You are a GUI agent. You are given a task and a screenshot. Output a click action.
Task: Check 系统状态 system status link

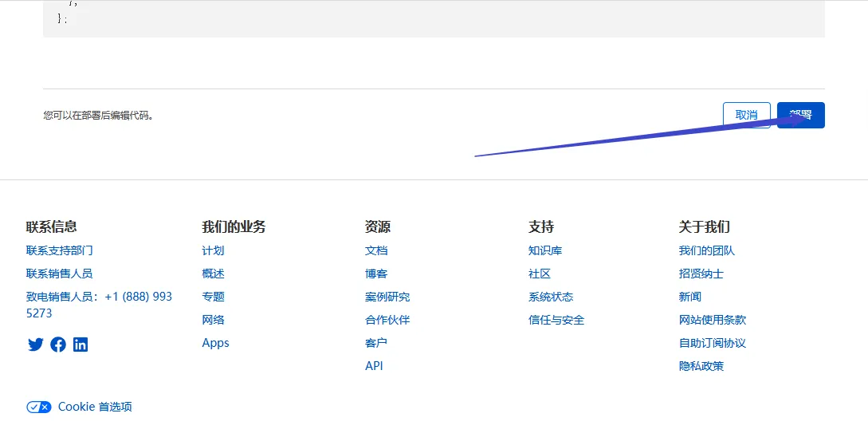[551, 297]
